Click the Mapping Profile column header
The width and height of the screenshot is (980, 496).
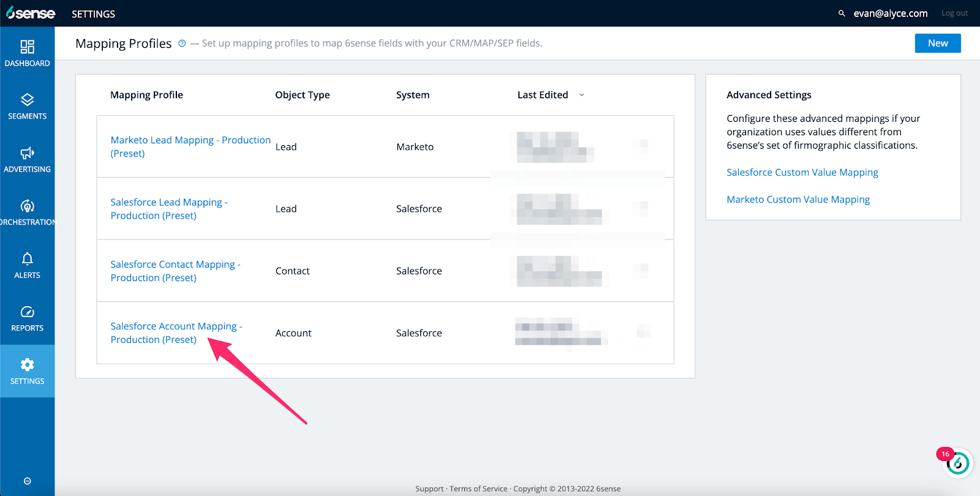(146, 95)
